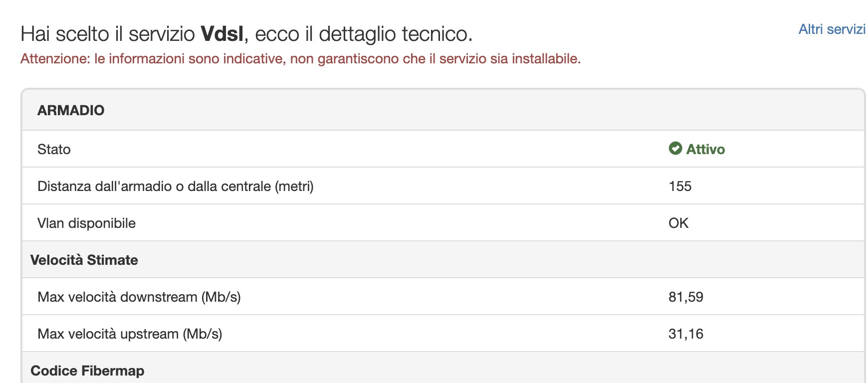Click the Max velocità upstream label
Viewport: 868px width, 383px height.
(x=130, y=334)
